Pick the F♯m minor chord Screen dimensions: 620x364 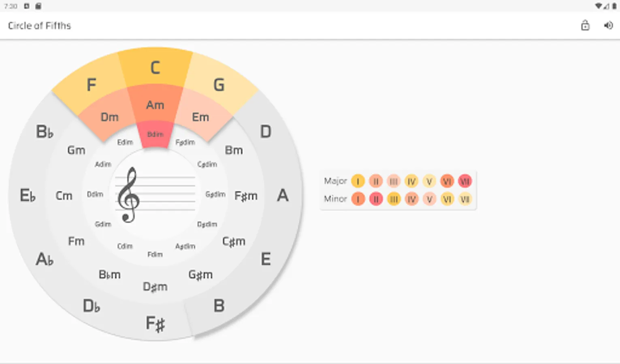[x=246, y=196]
